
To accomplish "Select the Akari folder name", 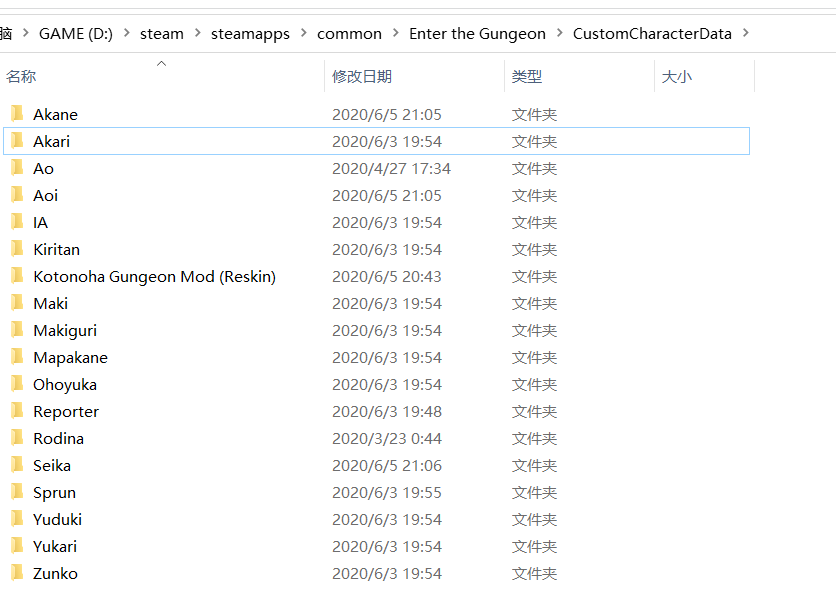I will click(x=51, y=141).
